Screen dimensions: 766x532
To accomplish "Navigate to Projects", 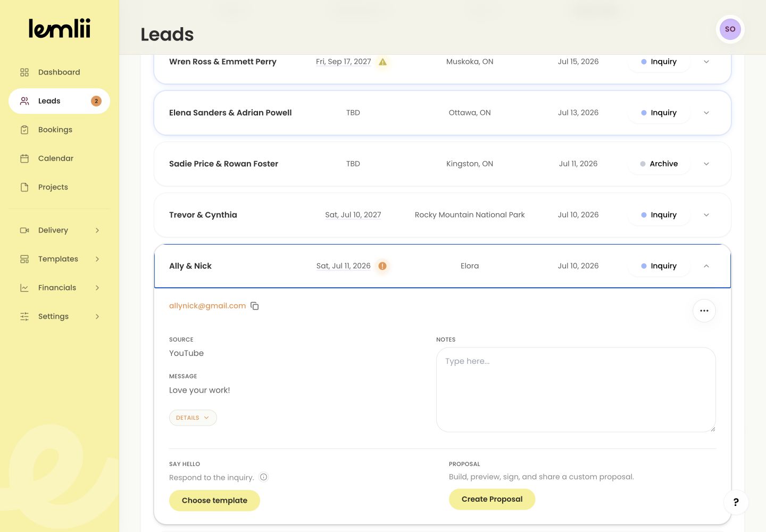I will point(59,187).
